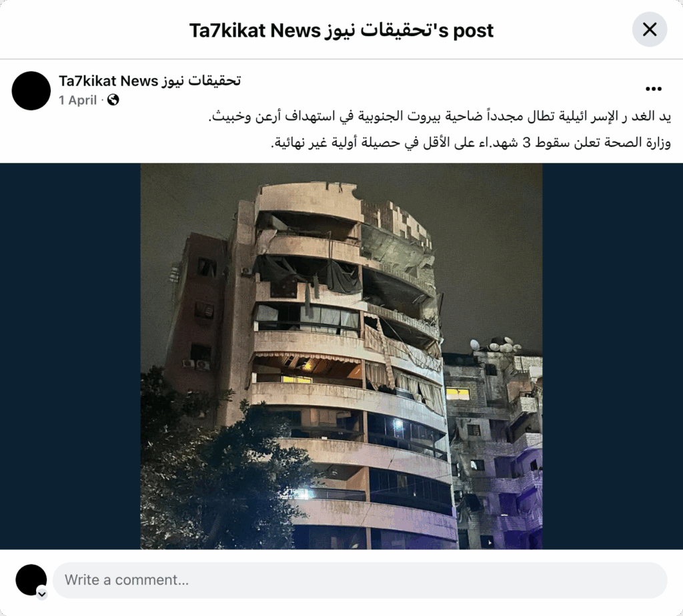Open the Ta7kikat News page name link
The image size is (683, 616).
tap(149, 81)
